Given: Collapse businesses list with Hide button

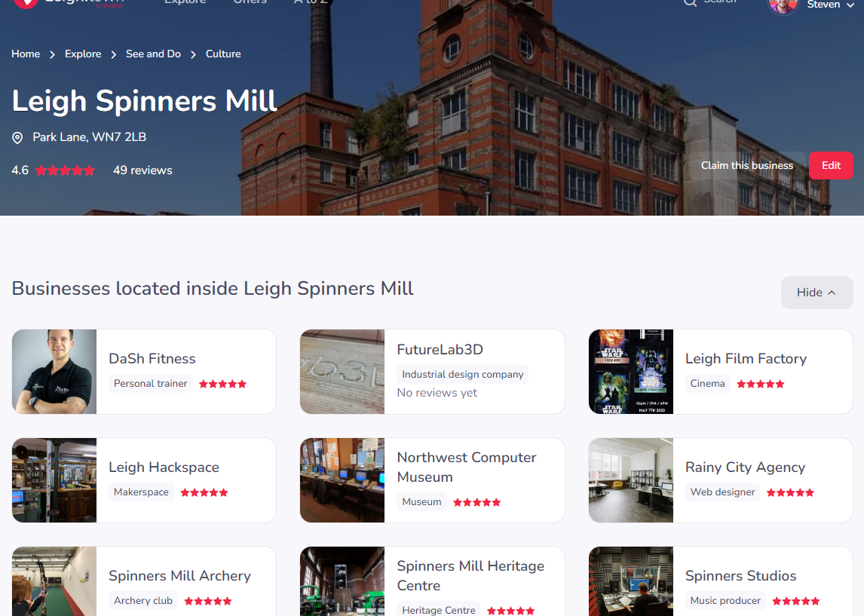Looking at the screenshot, I should [x=817, y=293].
